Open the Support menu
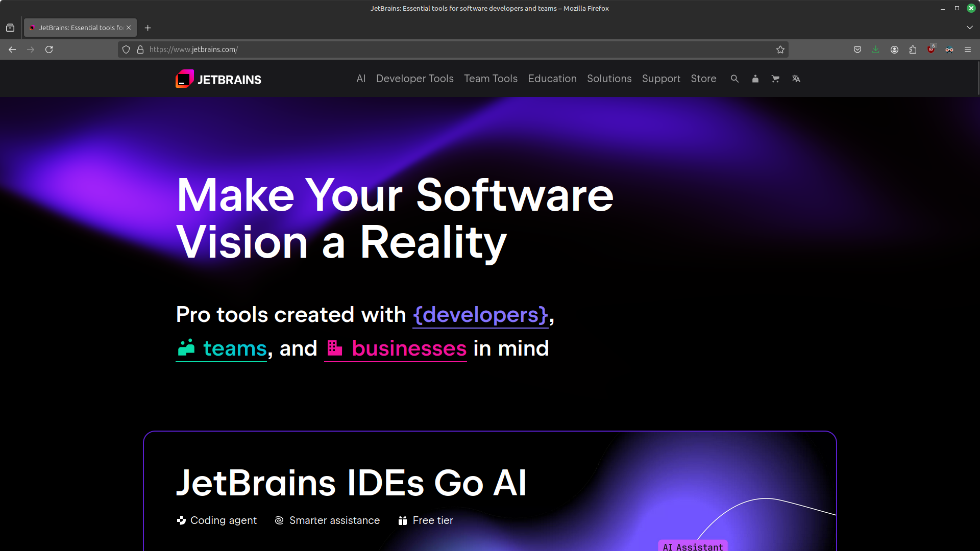980x551 pixels. [661, 79]
